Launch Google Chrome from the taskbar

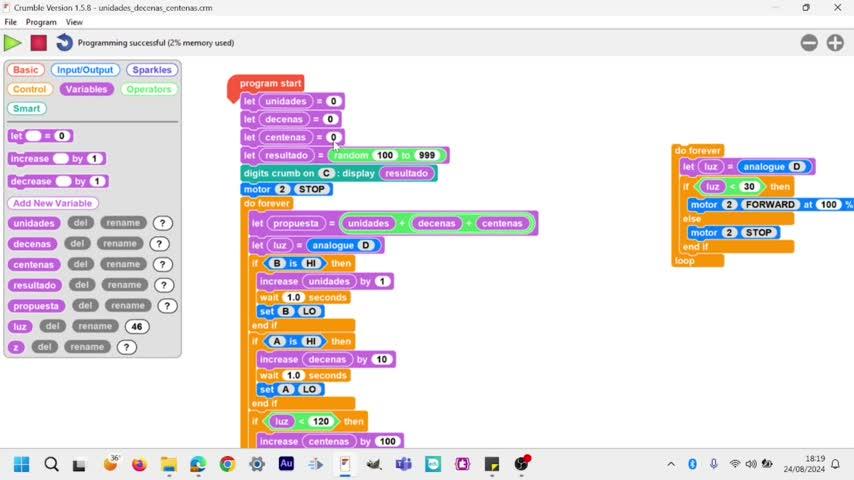coord(228,465)
